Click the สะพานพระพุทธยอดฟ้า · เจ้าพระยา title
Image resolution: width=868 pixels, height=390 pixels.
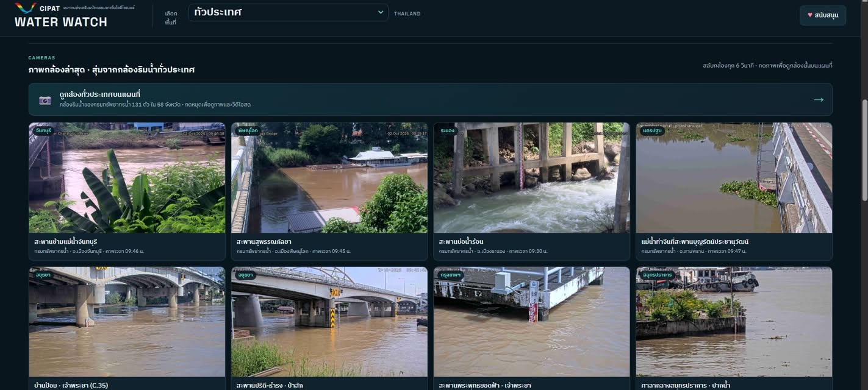pos(485,385)
